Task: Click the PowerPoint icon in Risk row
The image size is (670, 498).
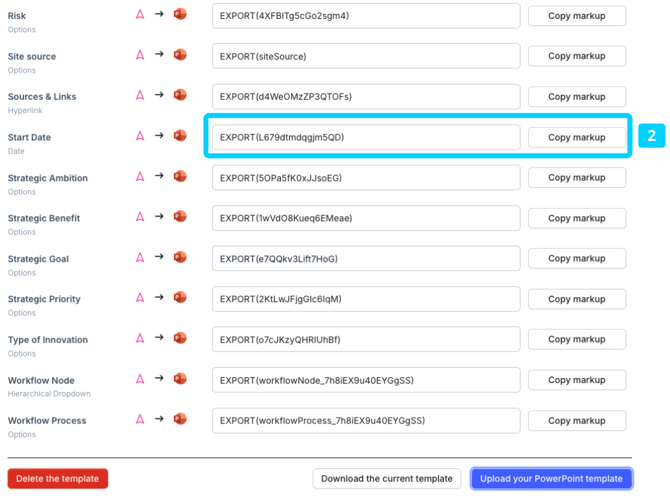Action: coord(180,14)
